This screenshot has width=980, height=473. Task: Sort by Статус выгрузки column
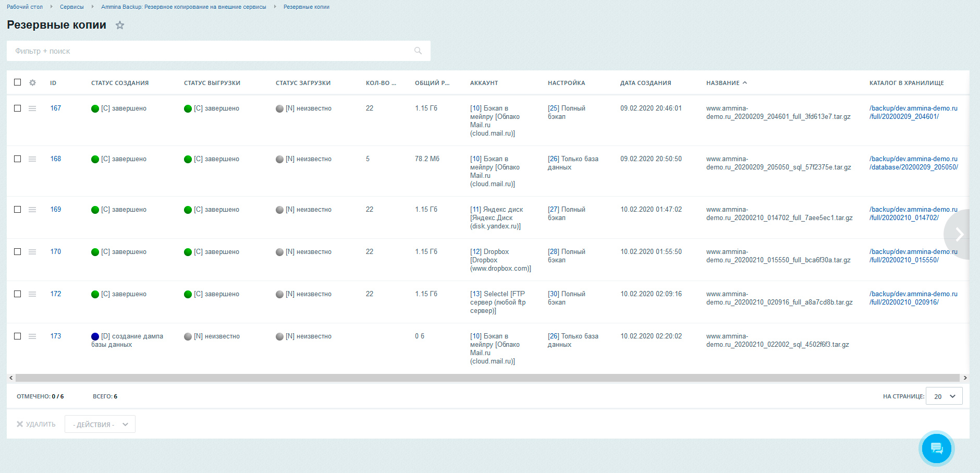point(212,83)
